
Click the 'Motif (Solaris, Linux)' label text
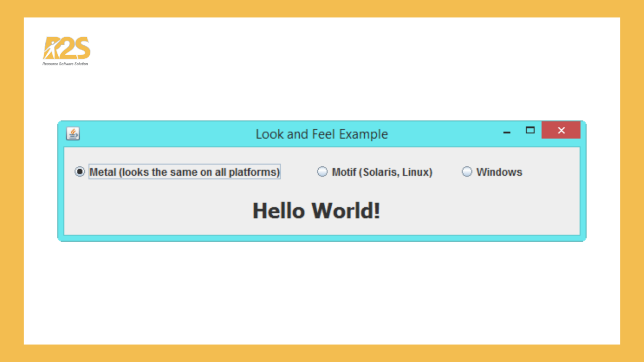382,172
